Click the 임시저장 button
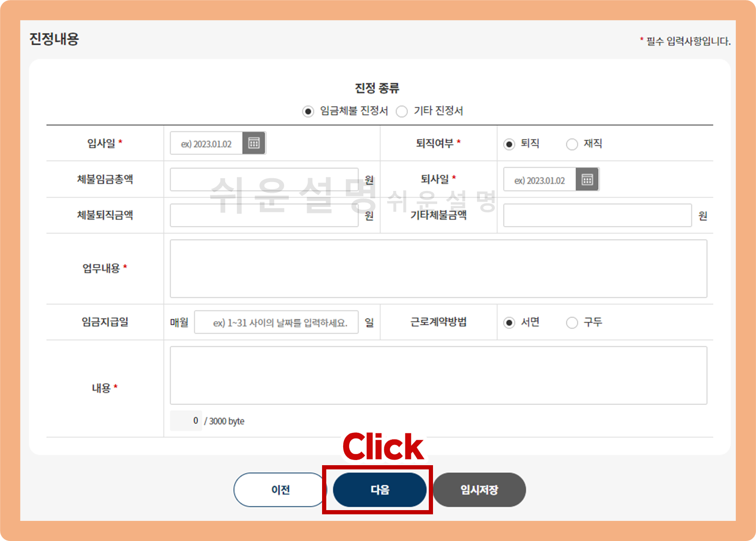Viewport: 756px width, 541px height. pyautogui.click(x=479, y=490)
